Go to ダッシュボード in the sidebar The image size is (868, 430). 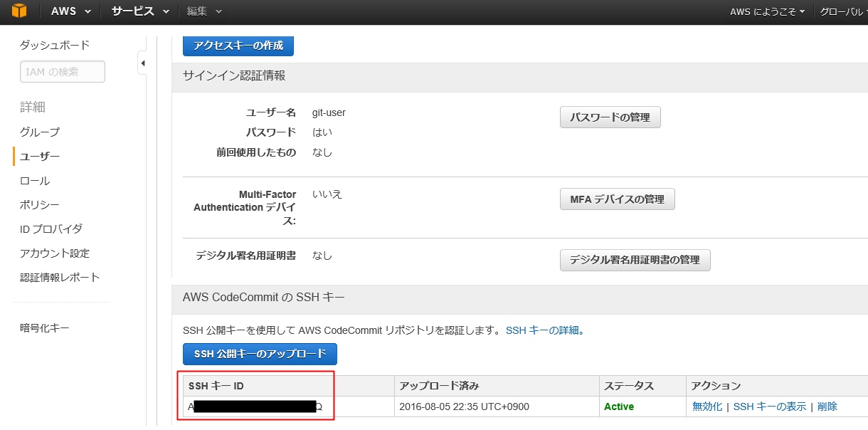(x=55, y=45)
